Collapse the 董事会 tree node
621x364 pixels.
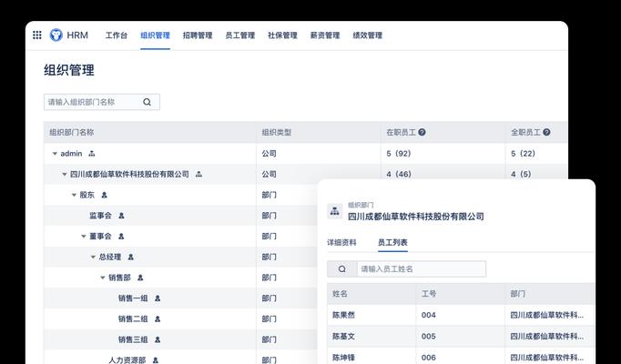click(84, 237)
